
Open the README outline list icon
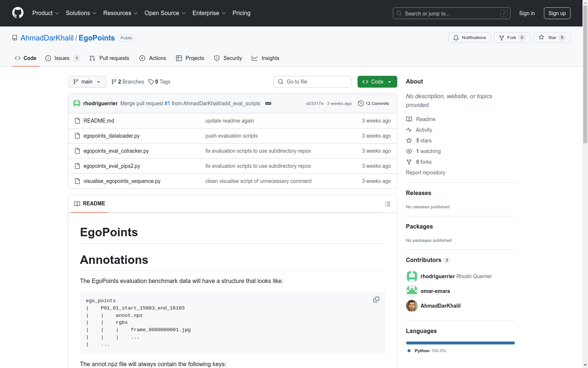pos(387,204)
